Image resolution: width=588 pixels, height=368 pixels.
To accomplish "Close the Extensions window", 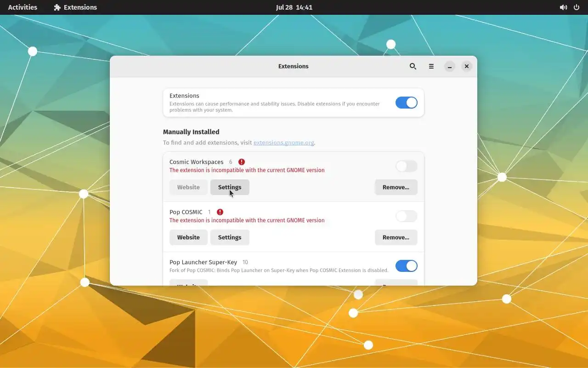I will [x=467, y=67].
